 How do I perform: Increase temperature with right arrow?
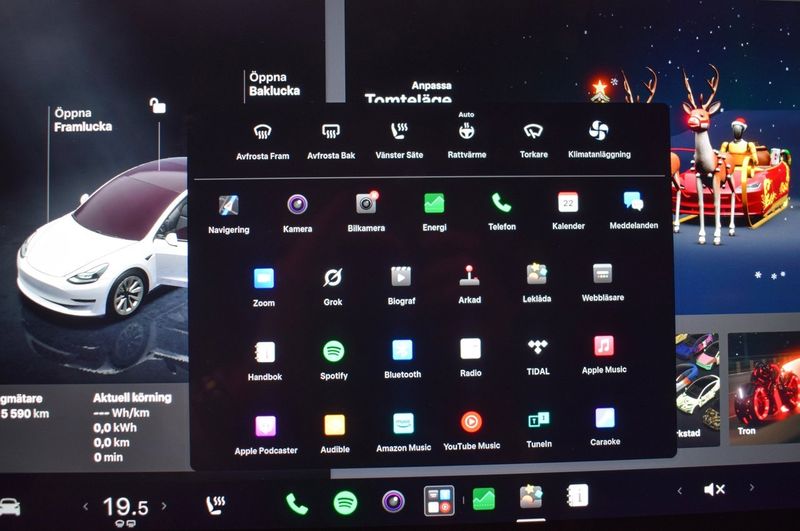click(164, 506)
